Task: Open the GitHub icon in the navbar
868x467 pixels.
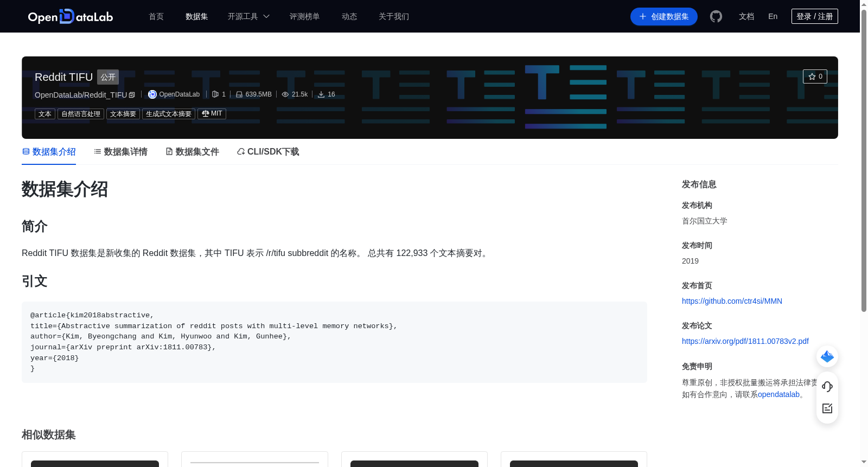Action: pyautogui.click(x=716, y=16)
